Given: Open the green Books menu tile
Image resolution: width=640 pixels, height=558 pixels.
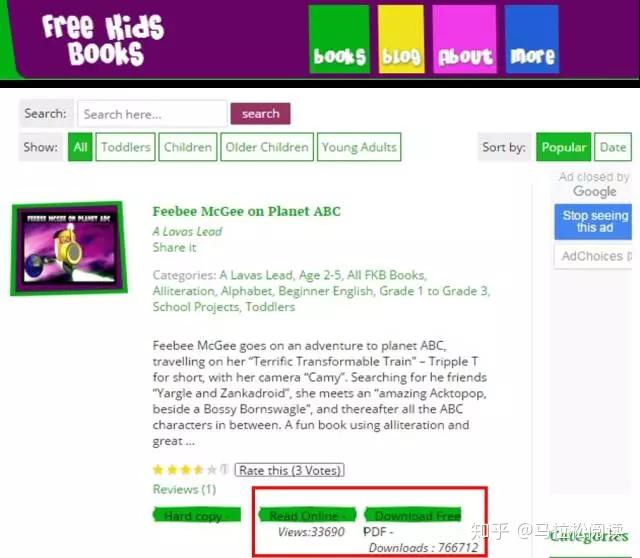Looking at the screenshot, I should coord(339,39).
